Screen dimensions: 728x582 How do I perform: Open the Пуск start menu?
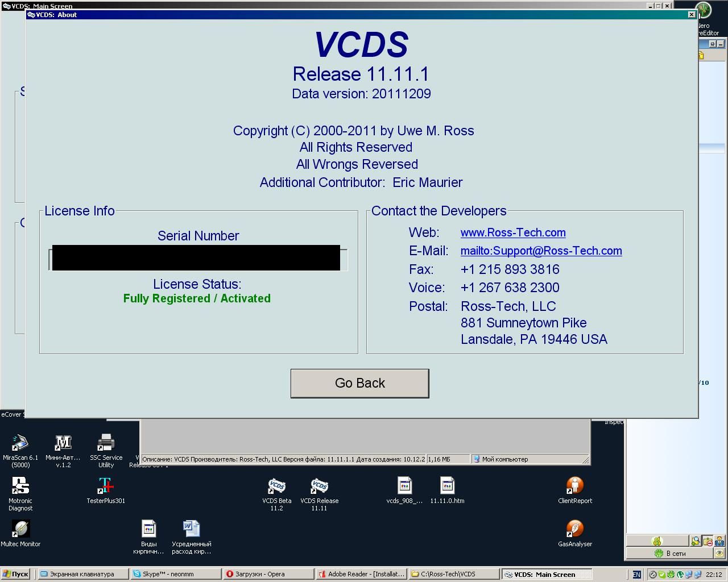[15, 574]
